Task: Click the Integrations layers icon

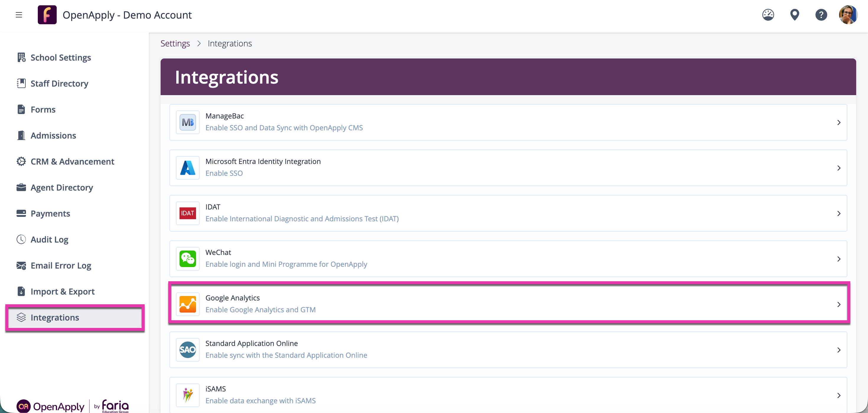Action: [x=21, y=317]
